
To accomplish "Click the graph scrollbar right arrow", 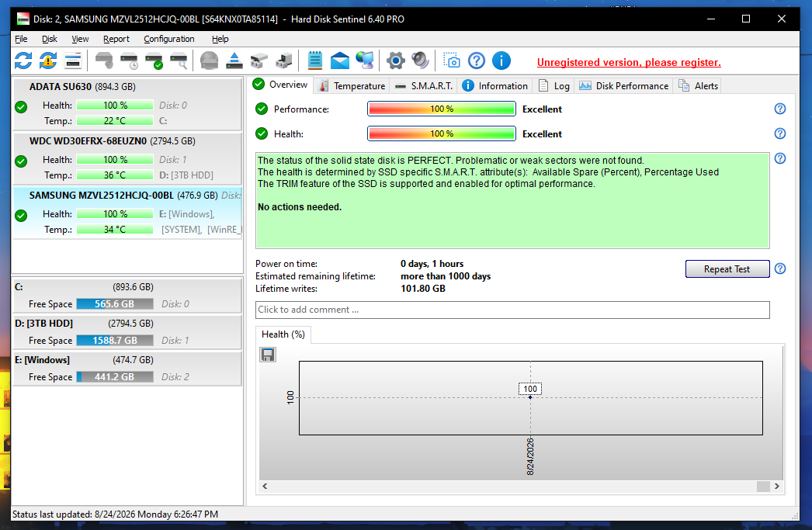I will tap(776, 486).
